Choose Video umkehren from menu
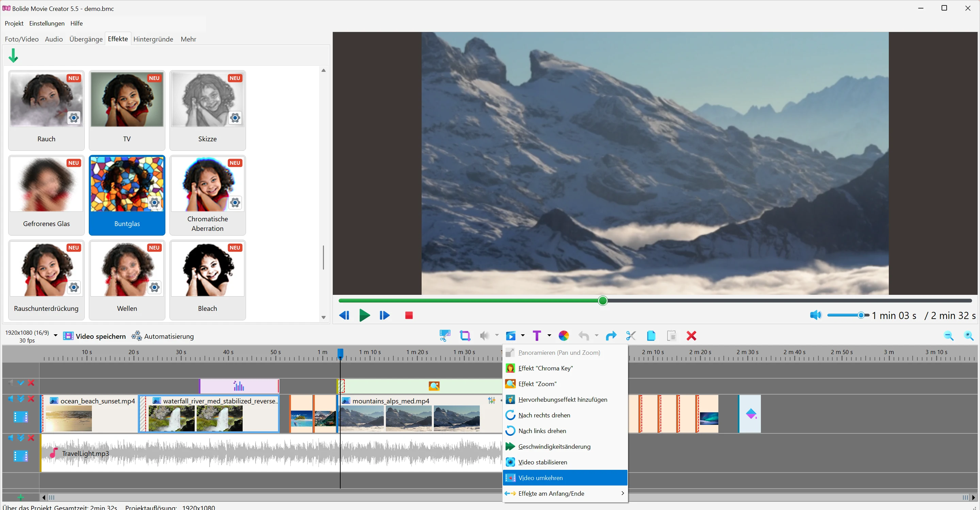The image size is (980, 510). [565, 478]
